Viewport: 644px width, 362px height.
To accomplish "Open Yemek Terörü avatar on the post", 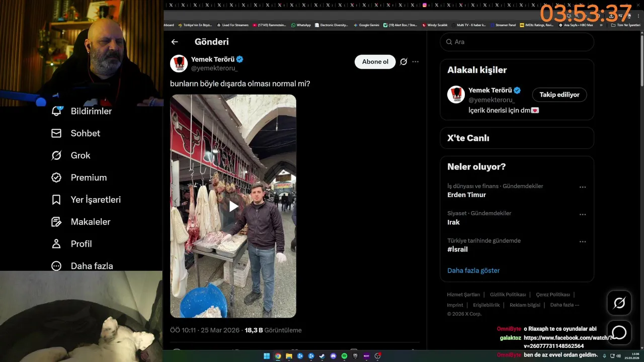I will (179, 63).
